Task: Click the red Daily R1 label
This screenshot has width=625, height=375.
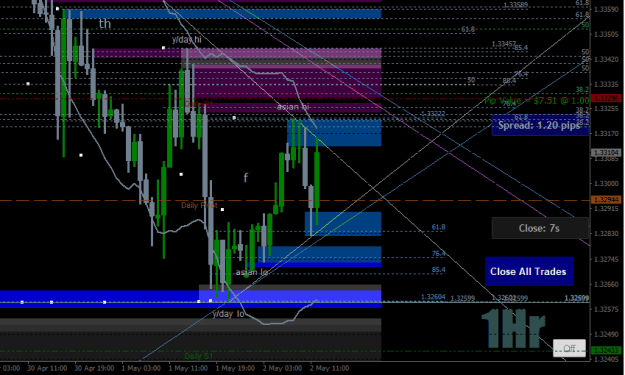Action: coord(199,104)
